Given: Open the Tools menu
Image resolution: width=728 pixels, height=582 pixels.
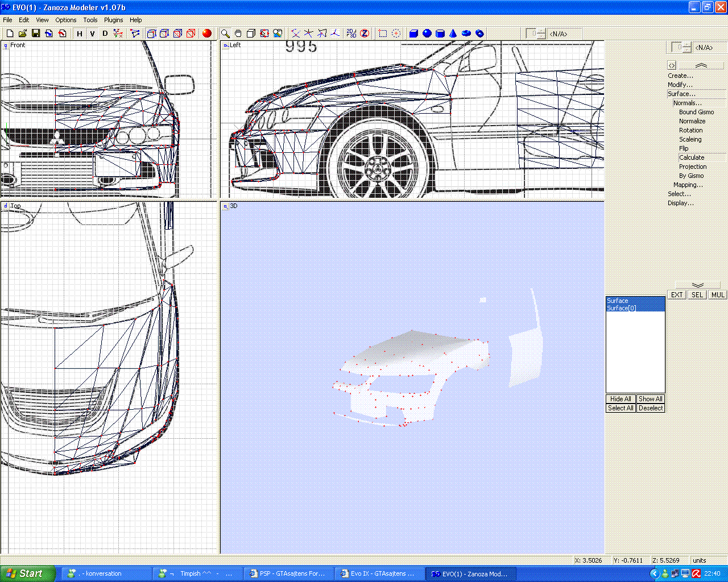Looking at the screenshot, I should 90,20.
